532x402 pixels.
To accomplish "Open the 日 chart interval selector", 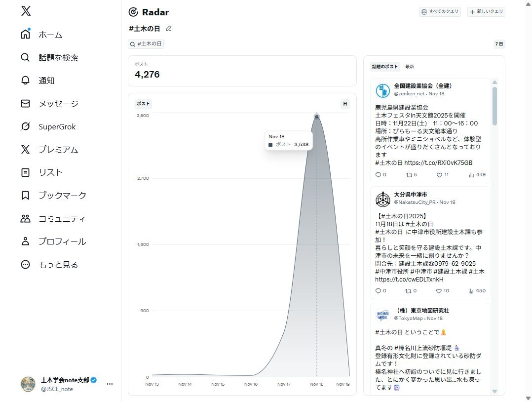I will (345, 104).
